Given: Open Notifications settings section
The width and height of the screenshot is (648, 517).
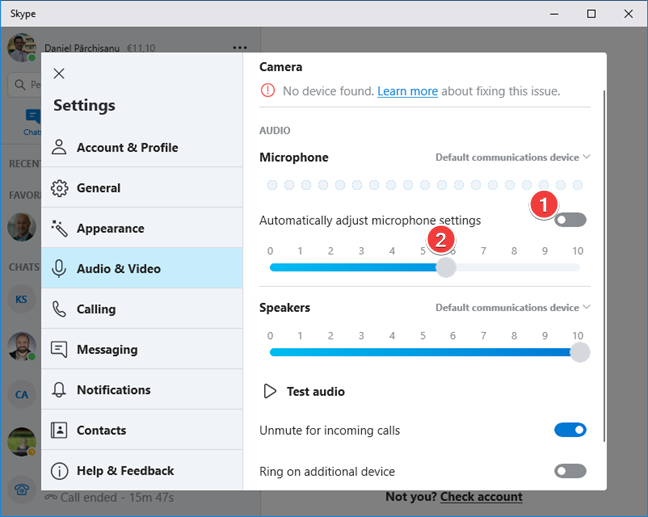Looking at the screenshot, I should [x=142, y=390].
